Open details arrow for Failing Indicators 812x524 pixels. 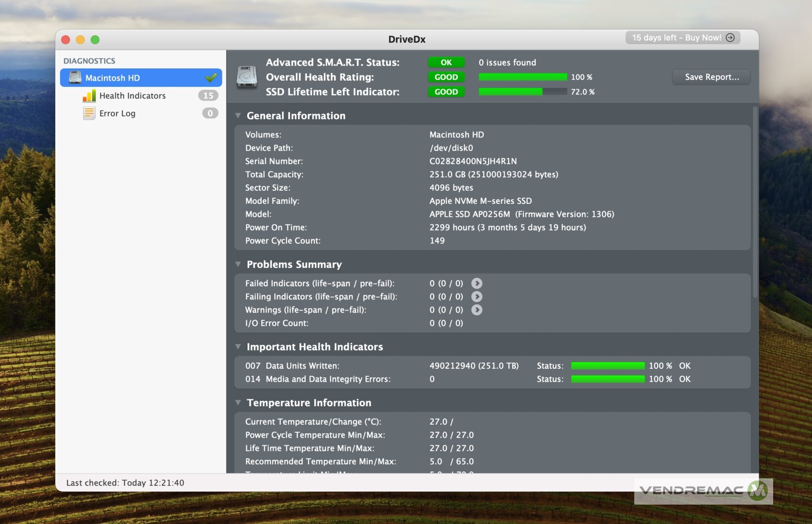tap(477, 296)
